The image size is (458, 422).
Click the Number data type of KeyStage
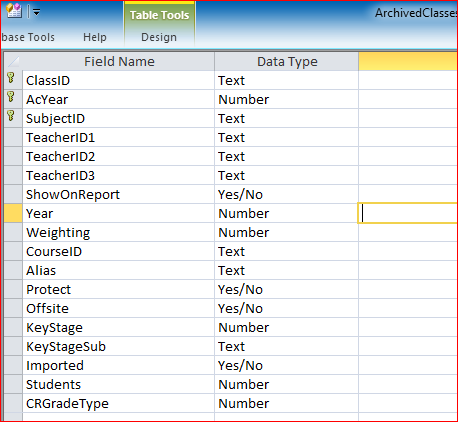(x=244, y=328)
